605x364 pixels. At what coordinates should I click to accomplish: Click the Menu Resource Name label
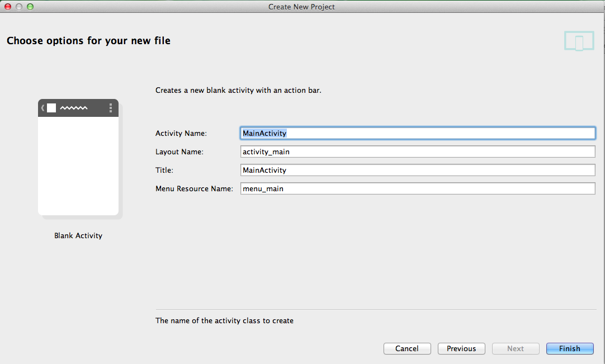pyautogui.click(x=194, y=188)
